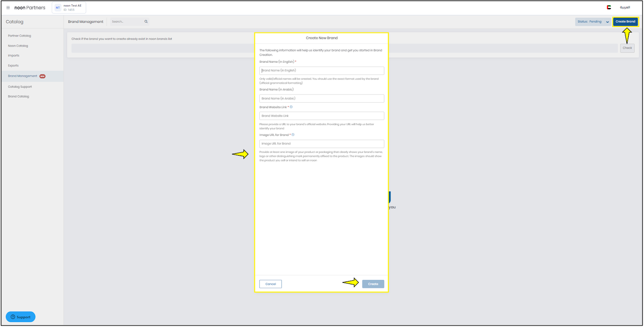Viewport: 644px width, 327px height.
Task: Focus the Brand Name (in English) field
Action: [322, 71]
